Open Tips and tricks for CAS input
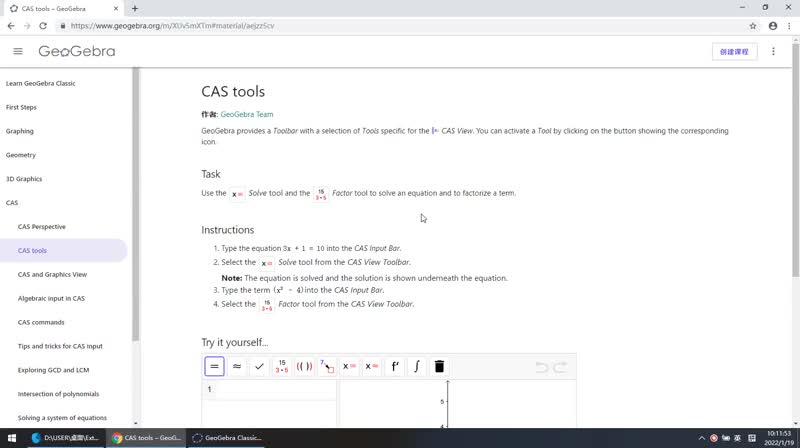Screen dimensions: 800x448 [x=60, y=346]
